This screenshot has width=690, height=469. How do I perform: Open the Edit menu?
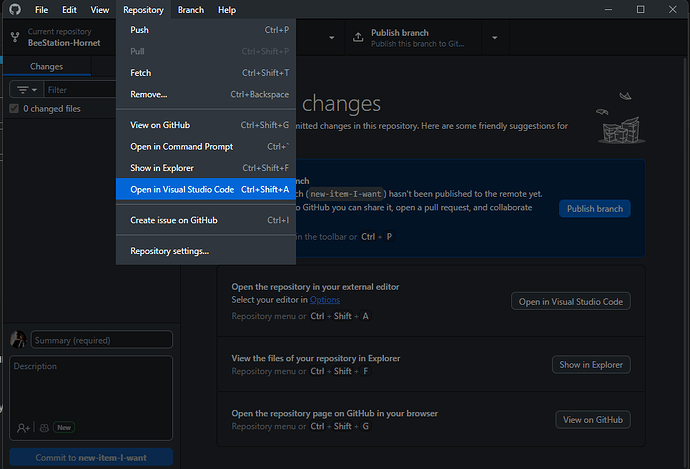point(69,10)
